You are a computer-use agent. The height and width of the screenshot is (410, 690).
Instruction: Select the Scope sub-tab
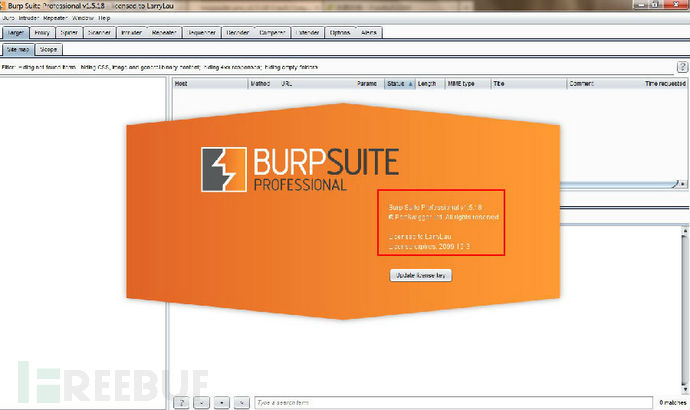48,49
